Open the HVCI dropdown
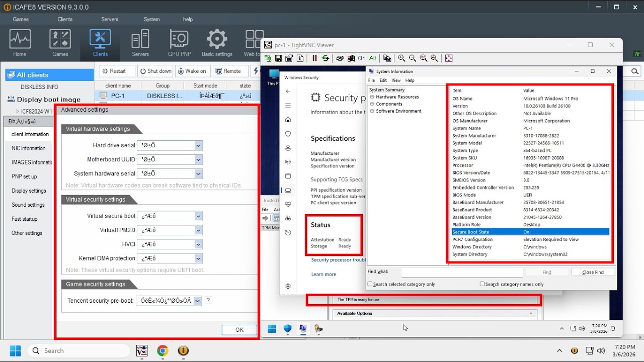644x362 pixels. coord(198,244)
